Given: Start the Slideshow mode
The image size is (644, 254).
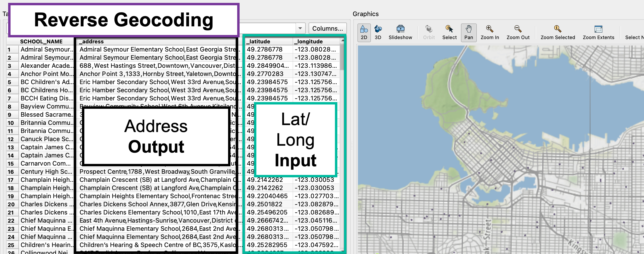Looking at the screenshot, I should 400,32.
